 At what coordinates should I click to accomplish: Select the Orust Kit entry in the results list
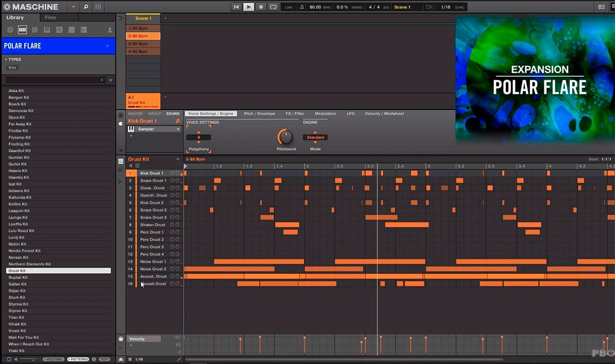[x=58, y=271]
